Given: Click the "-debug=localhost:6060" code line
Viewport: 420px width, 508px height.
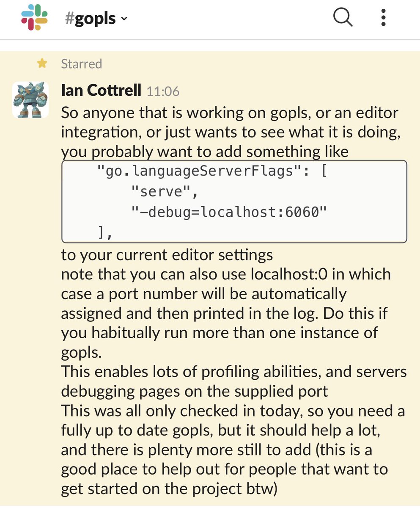Looking at the screenshot, I should [229, 212].
